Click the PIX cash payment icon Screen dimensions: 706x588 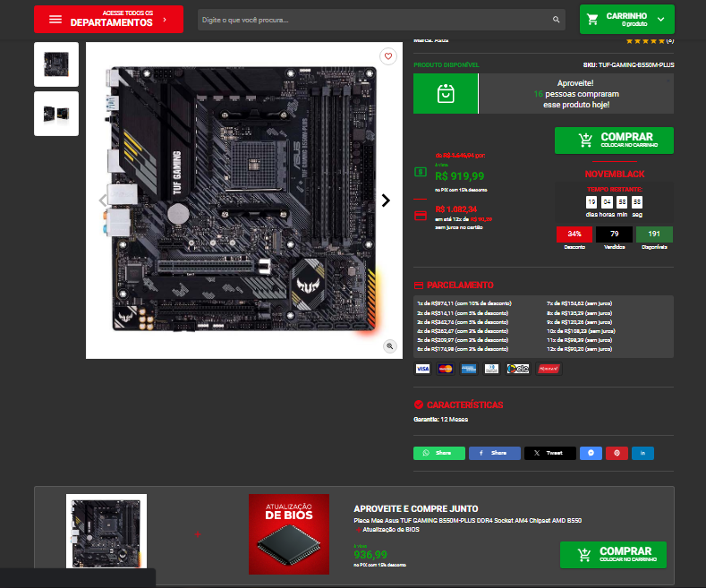(x=420, y=172)
